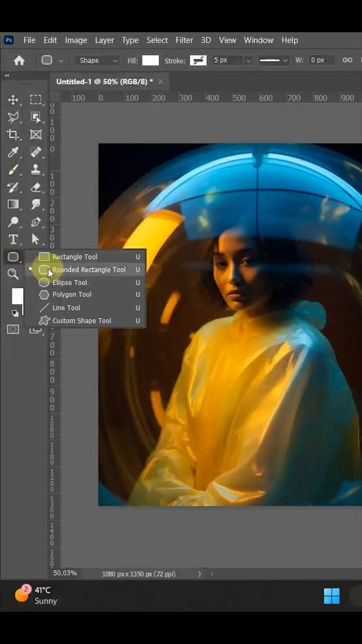This screenshot has height=644, width=362.
Task: Select the Eraser tool
Action: (x=36, y=187)
